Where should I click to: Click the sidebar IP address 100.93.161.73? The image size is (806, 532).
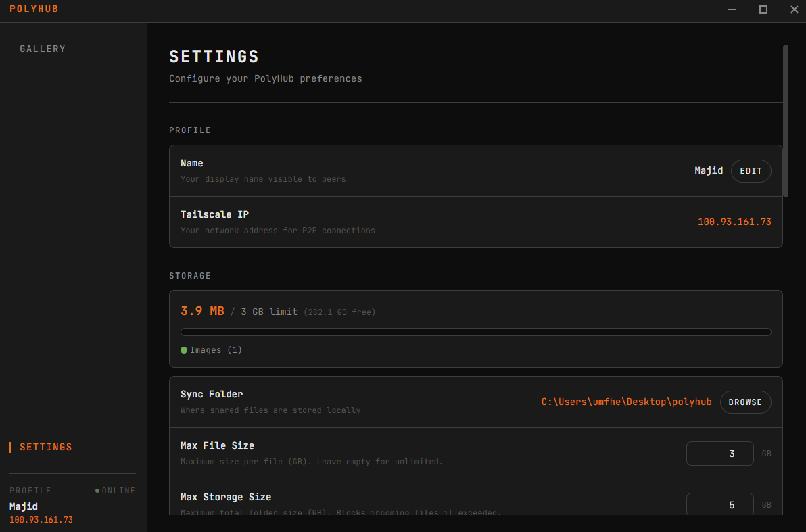tap(41, 521)
